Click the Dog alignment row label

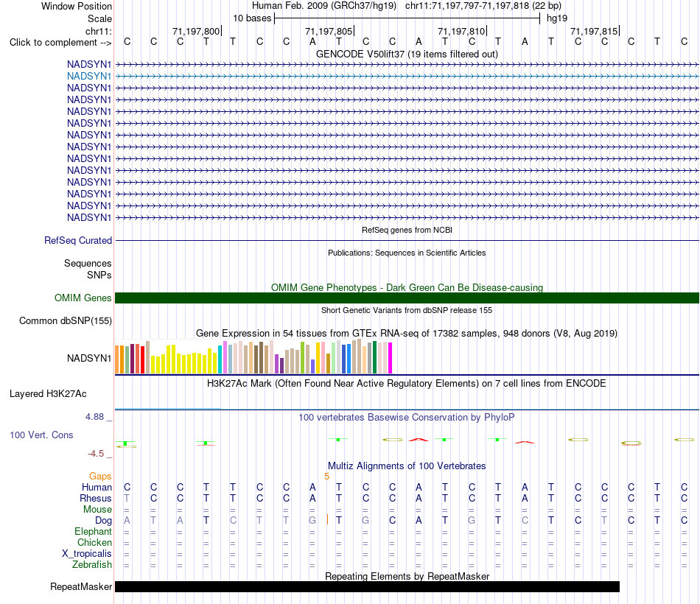pos(103,521)
